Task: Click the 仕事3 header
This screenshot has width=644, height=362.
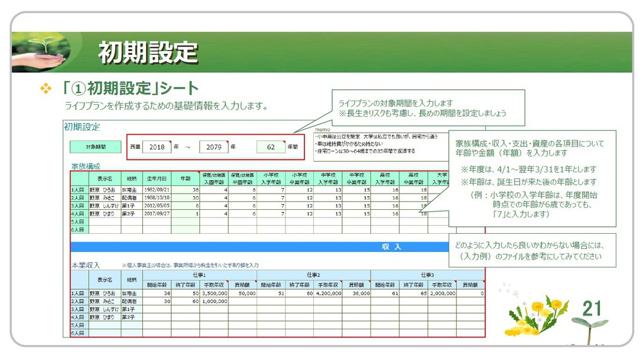Action: tap(428, 275)
